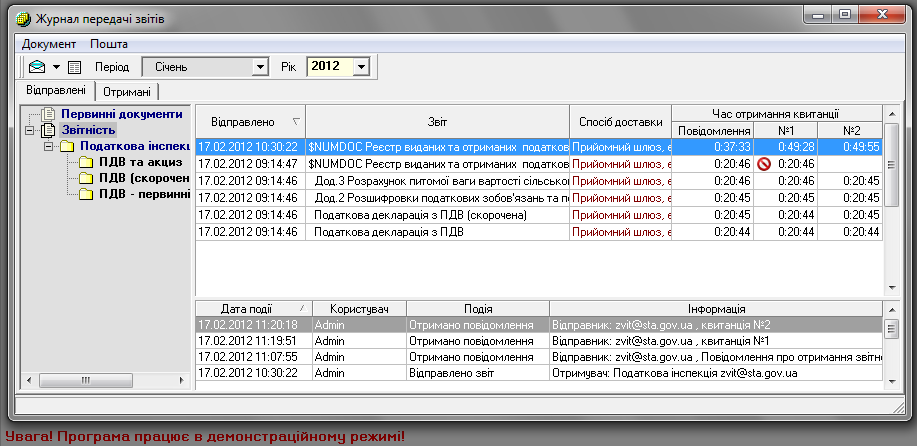917x446 pixels.
Task: Open the Рік year dropdown
Action: [x=361, y=67]
